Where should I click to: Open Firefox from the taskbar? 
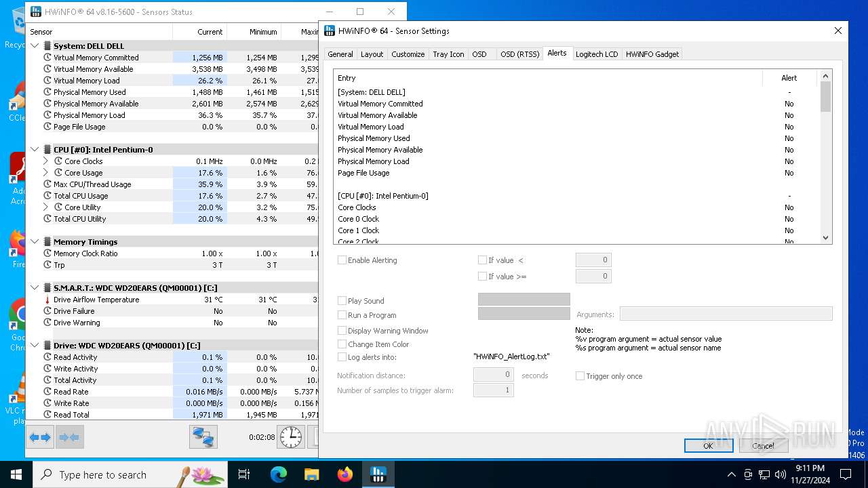[x=345, y=474]
